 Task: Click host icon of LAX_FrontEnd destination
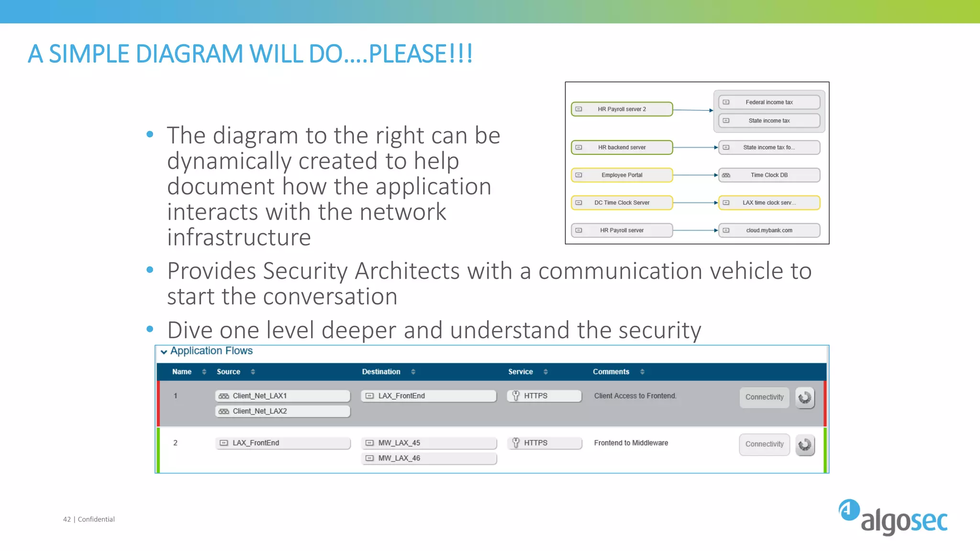click(x=369, y=396)
